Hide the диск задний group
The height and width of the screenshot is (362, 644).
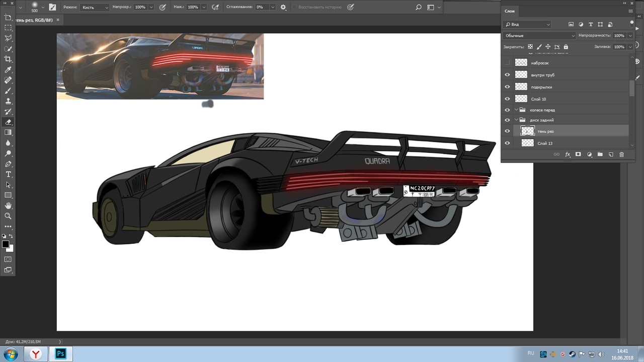(x=507, y=120)
